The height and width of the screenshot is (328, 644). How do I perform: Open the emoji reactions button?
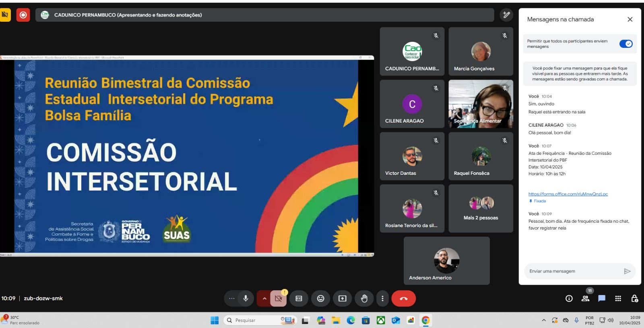coord(320,299)
